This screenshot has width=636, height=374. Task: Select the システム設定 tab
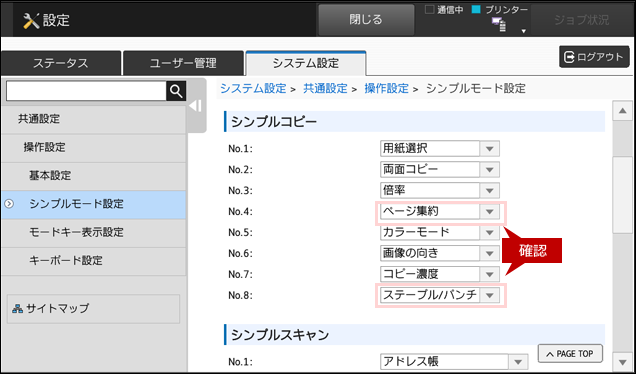point(306,63)
